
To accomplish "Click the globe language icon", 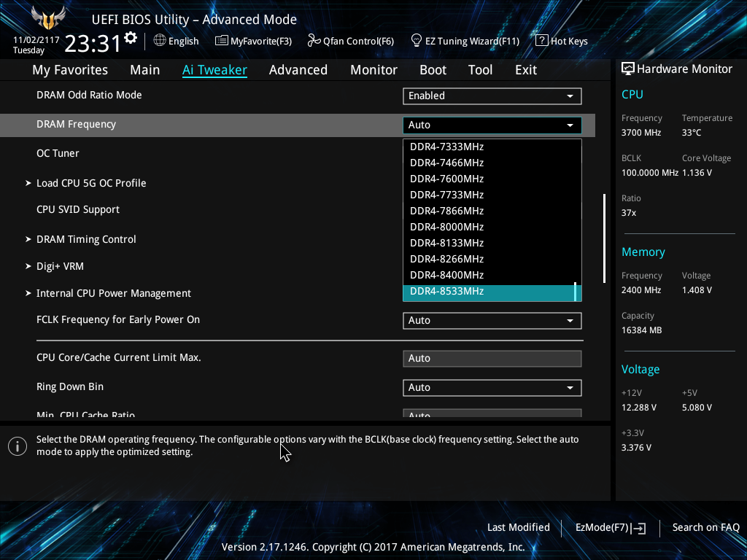I will (160, 41).
